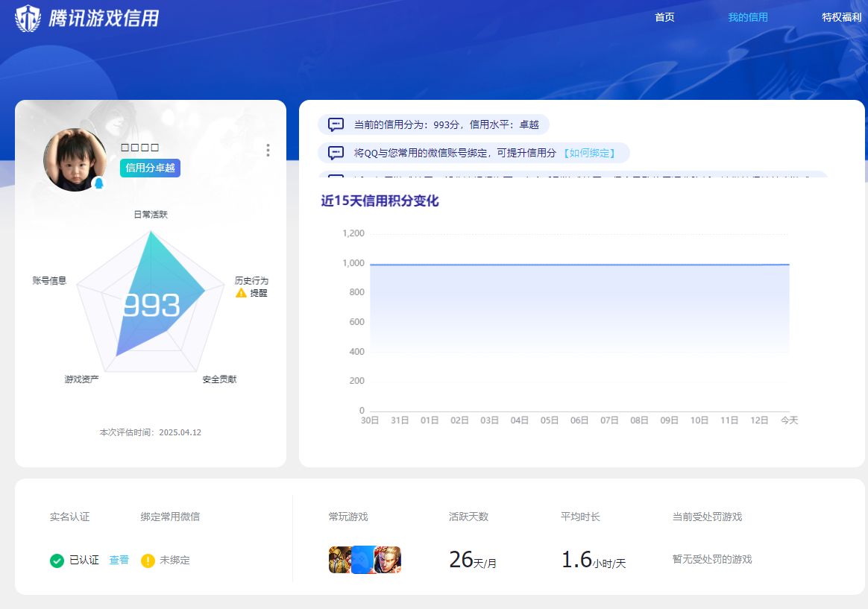
Task: Click the Tencent Game Credit shield logo
Action: pos(28,18)
